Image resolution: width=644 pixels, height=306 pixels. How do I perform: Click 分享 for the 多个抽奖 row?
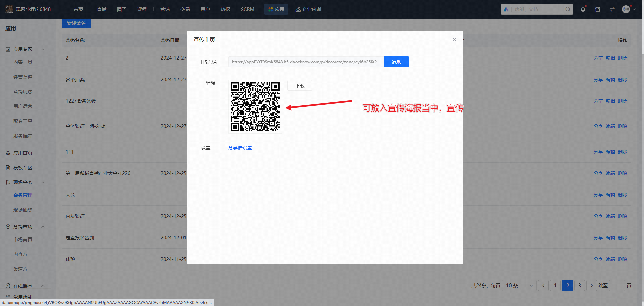(x=598, y=80)
